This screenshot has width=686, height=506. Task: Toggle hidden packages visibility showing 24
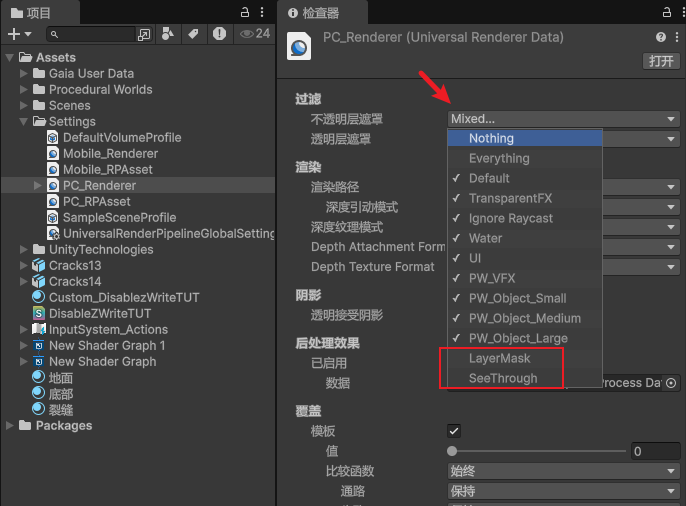[x=255, y=34]
